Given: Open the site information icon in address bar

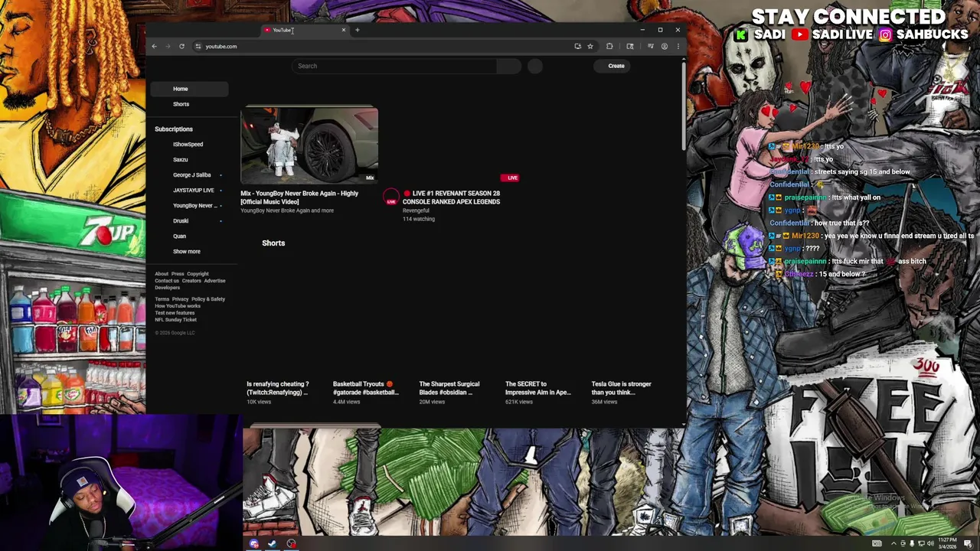Looking at the screenshot, I should coord(198,46).
